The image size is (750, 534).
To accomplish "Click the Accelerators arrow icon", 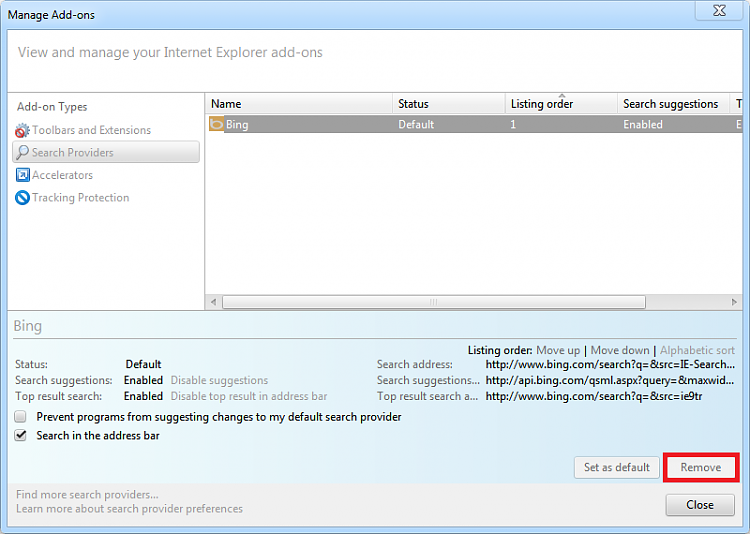I will (22, 175).
